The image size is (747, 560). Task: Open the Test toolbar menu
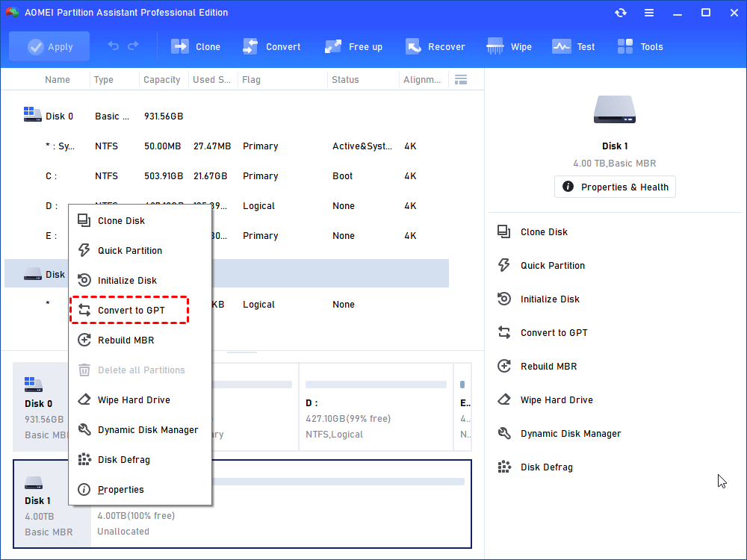point(573,46)
